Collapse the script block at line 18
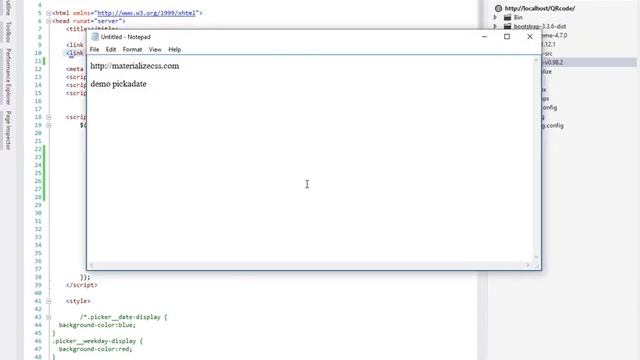This screenshot has width=640, height=360. pyautogui.click(x=49, y=117)
